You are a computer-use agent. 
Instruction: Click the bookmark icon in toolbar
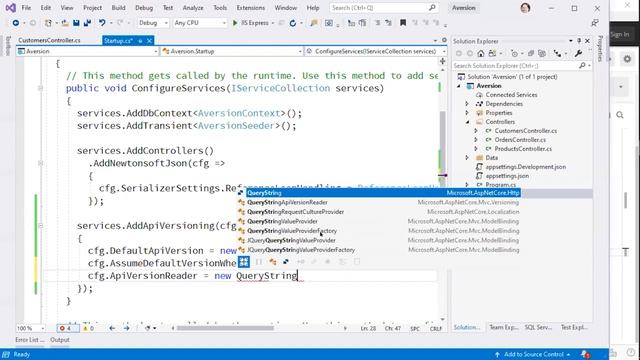pos(403,23)
